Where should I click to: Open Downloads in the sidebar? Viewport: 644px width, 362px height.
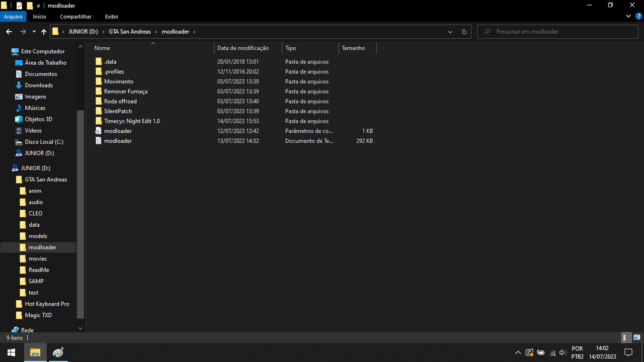[x=39, y=85]
